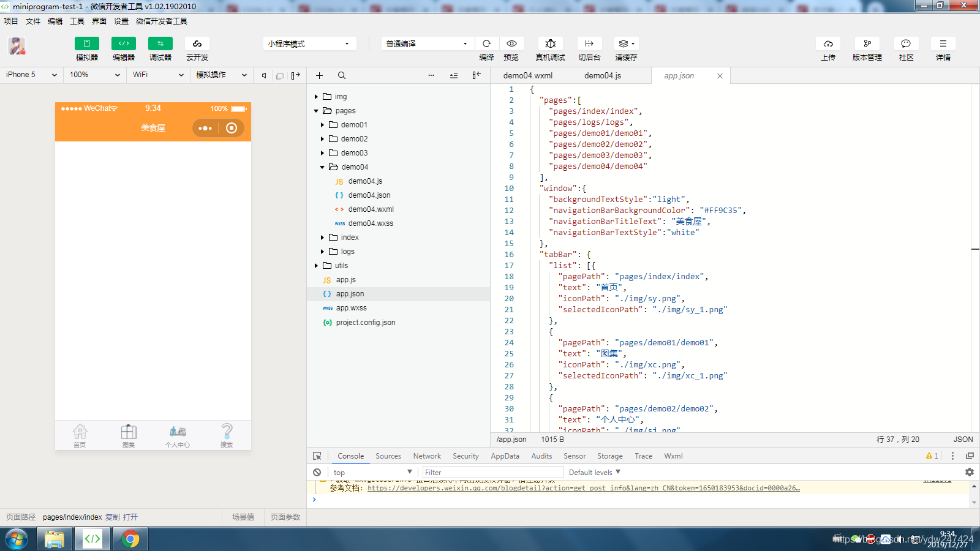This screenshot has width=980, height=551.
Task: Open project.config.json file
Action: pyautogui.click(x=365, y=323)
